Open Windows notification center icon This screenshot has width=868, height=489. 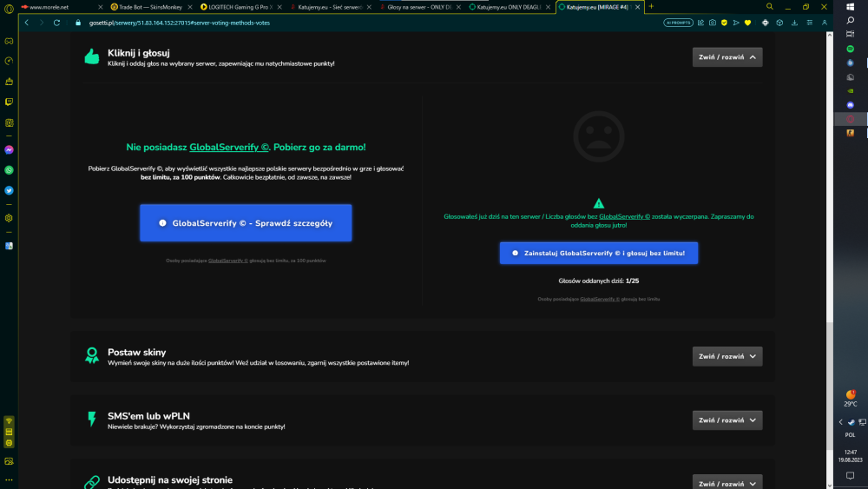(x=851, y=476)
